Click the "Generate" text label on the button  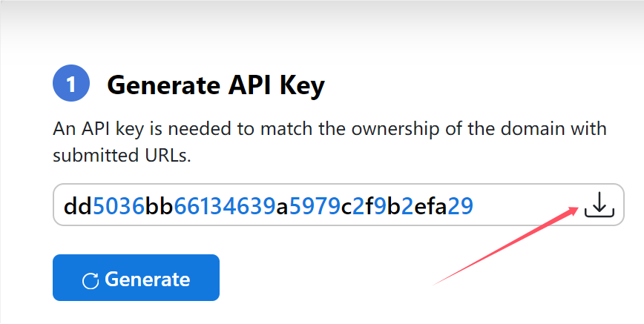point(147,280)
